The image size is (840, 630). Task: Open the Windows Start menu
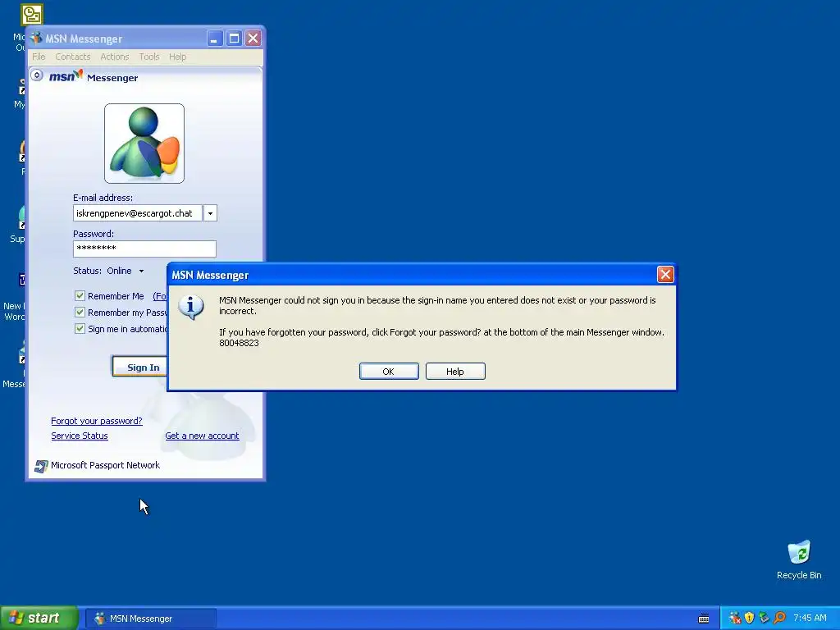click(x=39, y=619)
